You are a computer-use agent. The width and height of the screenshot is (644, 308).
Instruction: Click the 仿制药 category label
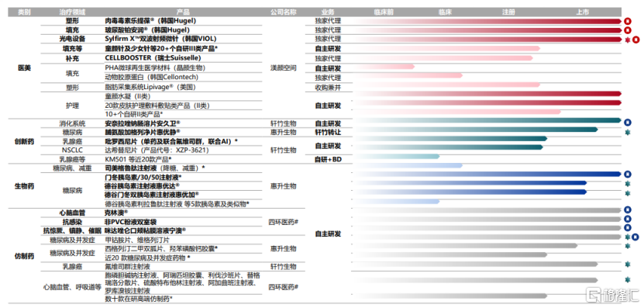pyautogui.click(x=24, y=256)
